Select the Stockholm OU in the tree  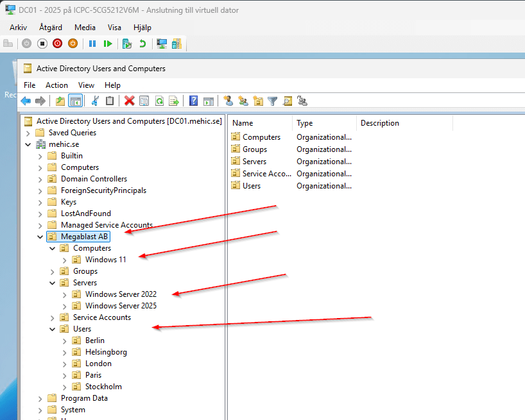[103, 387]
